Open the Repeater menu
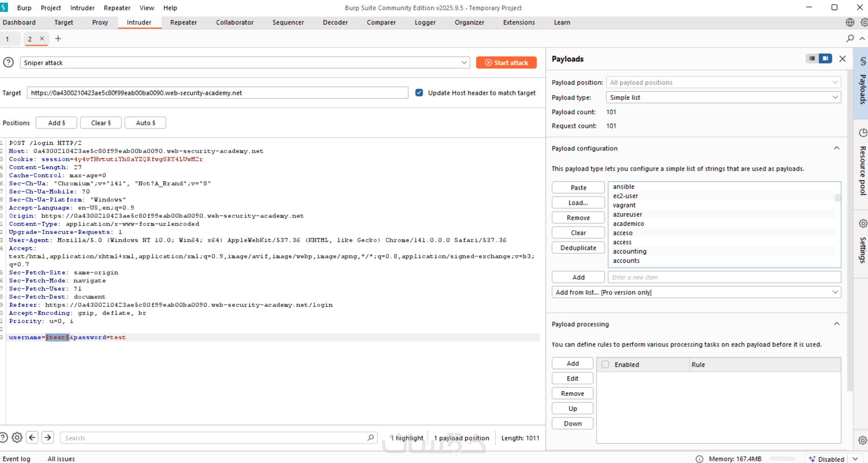This screenshot has height=463, width=868. [117, 8]
